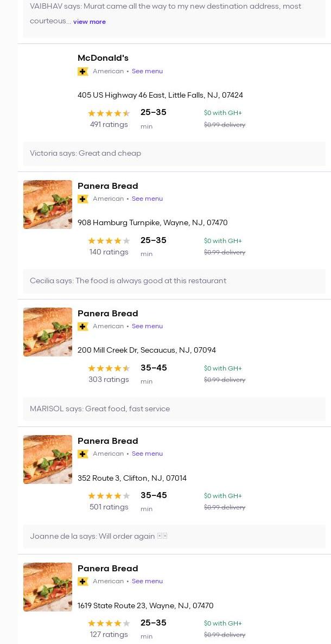Open See menu link for McDonald's
Viewport: 331px width, 644px height.
coord(147,71)
